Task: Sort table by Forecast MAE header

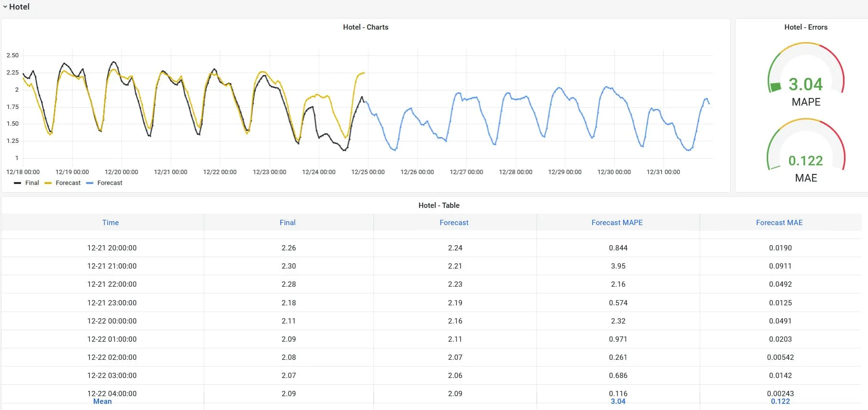Action: point(779,223)
